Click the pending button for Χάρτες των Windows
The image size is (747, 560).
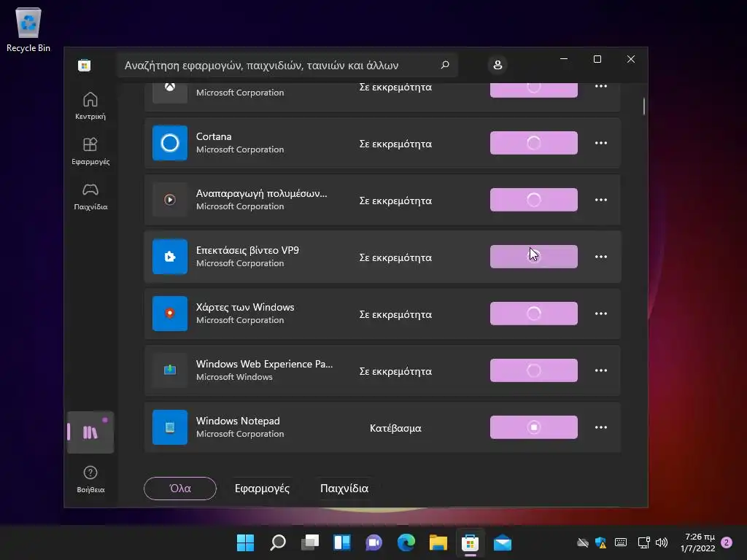(x=533, y=314)
